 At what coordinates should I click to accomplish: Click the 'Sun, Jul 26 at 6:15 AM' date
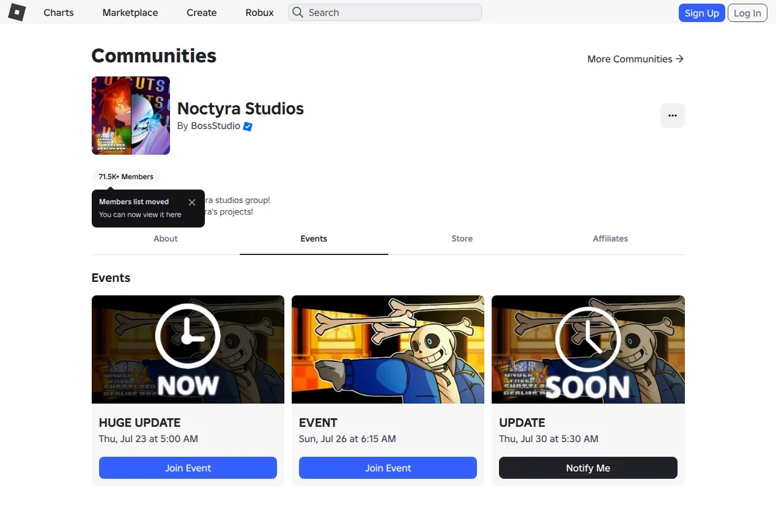pos(347,439)
